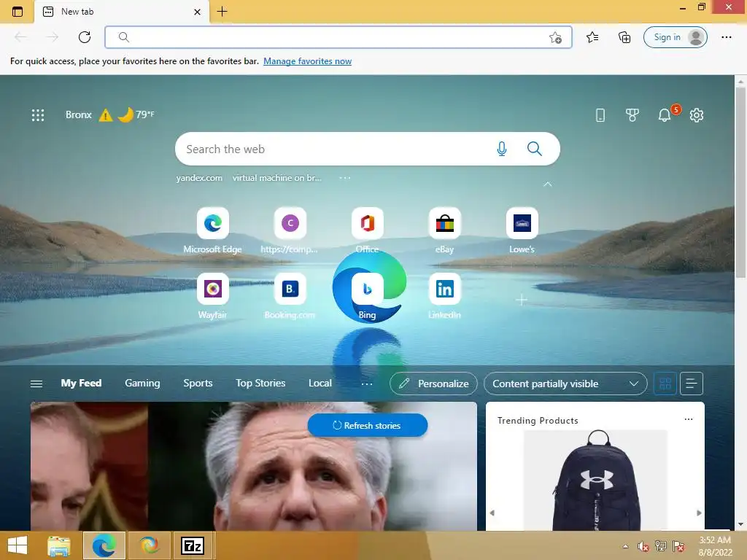Open the Bing quick link

tap(368, 296)
